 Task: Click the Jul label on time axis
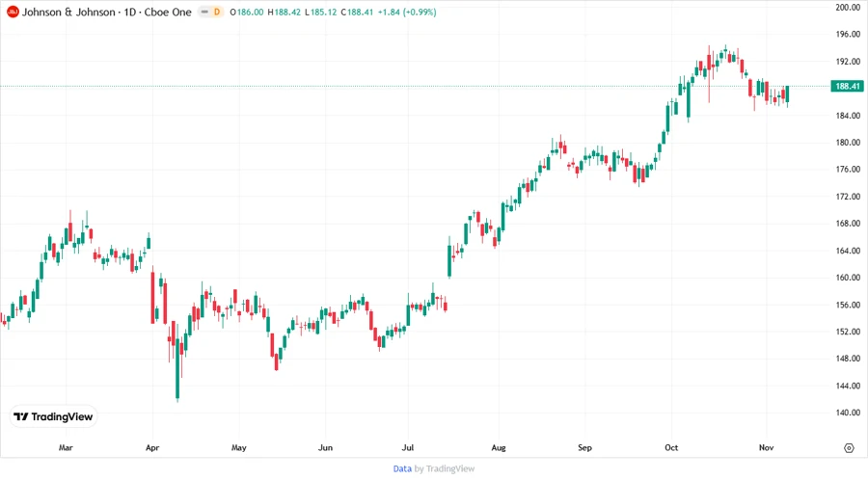[407, 448]
